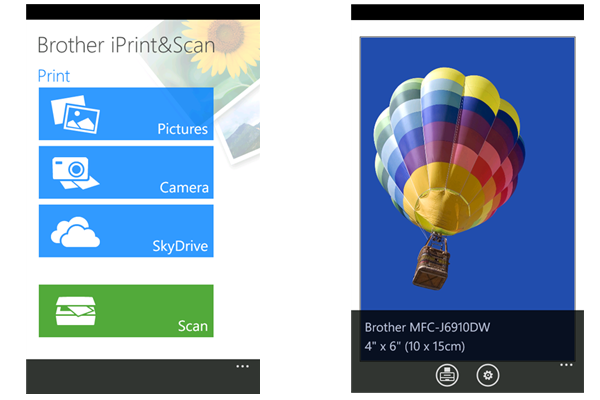Select the Brother MFC-J6910DW printer name
This screenshot has width=600, height=400.
point(427,327)
